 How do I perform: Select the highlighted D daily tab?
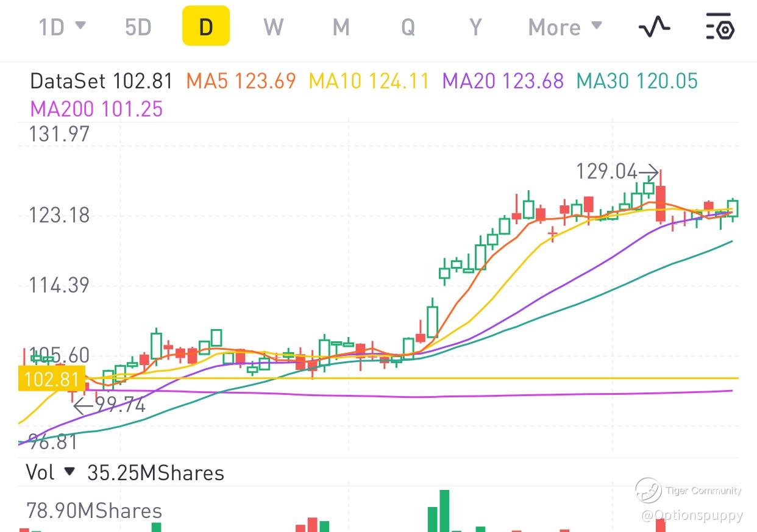[x=206, y=26]
